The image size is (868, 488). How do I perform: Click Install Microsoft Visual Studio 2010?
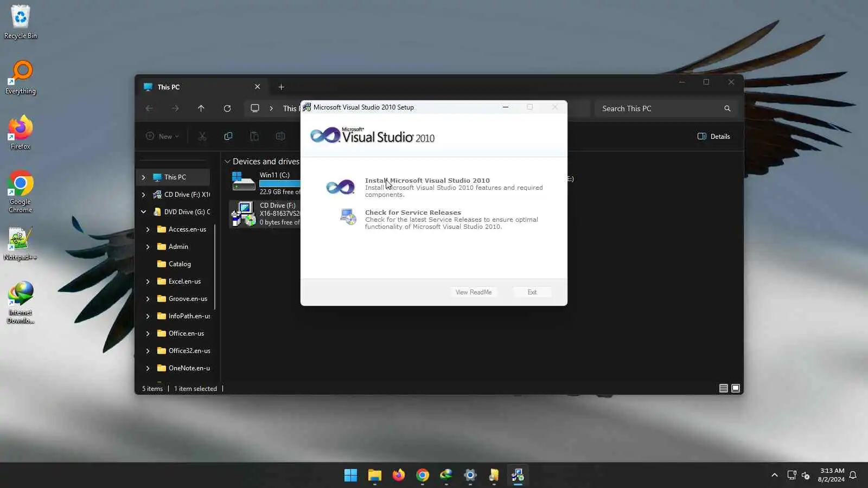pos(427,181)
